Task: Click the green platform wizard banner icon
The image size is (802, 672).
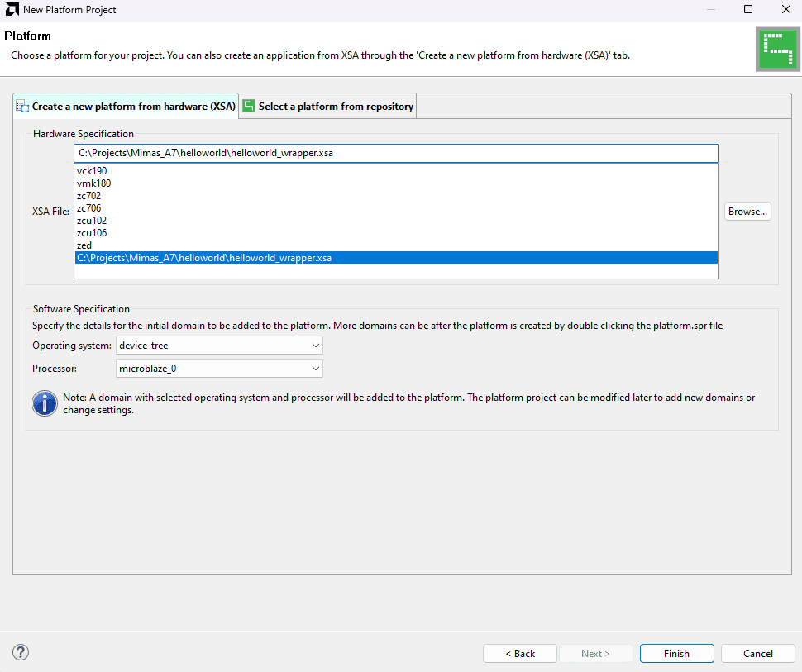Action: [776, 50]
